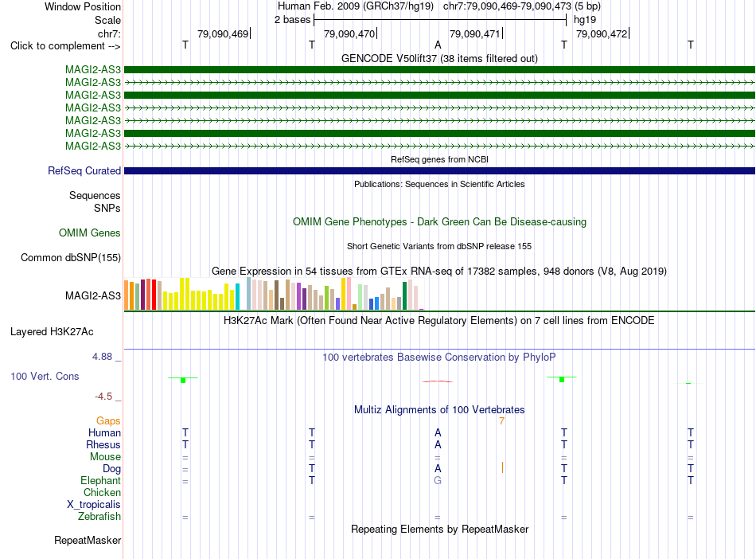Click the red PhyloP mark above A

pyautogui.click(x=438, y=381)
